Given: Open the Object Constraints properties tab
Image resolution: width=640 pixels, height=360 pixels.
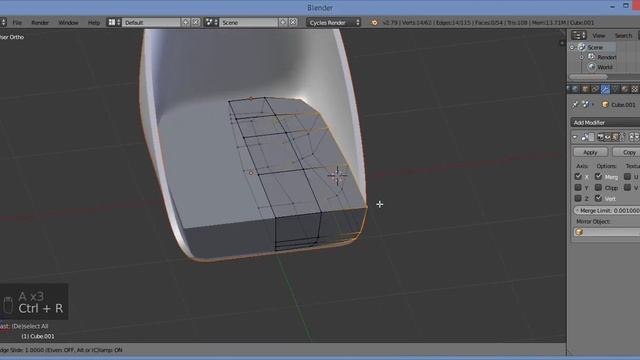Looking at the screenshot, I should [x=595, y=89].
